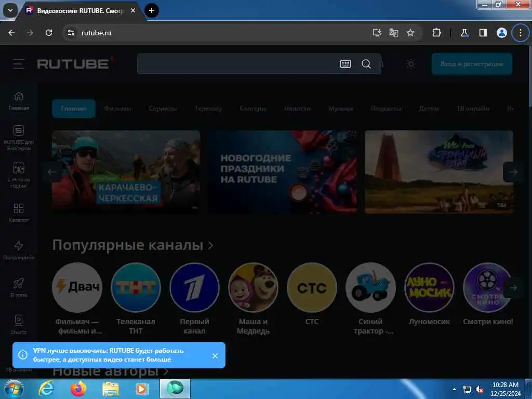Viewport: 532px width, 399px height.
Task: Switch to the ТВ онлайн tab
Action: click(473, 109)
